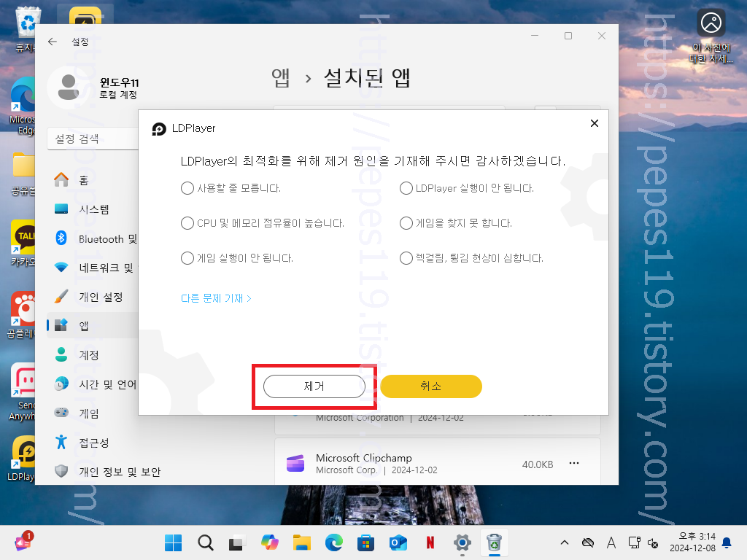
Task: Go back with the Settings back arrow
Action: coord(53,42)
